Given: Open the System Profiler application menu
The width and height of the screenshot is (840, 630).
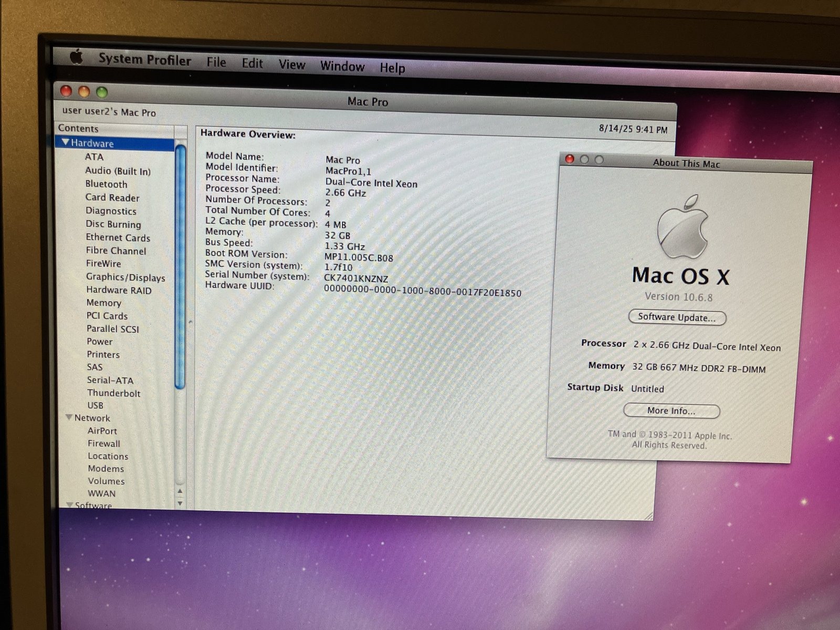Looking at the screenshot, I should (x=145, y=60).
